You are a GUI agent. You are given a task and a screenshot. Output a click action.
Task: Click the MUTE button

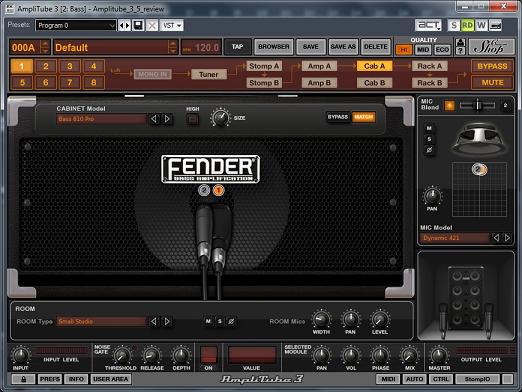[492, 82]
